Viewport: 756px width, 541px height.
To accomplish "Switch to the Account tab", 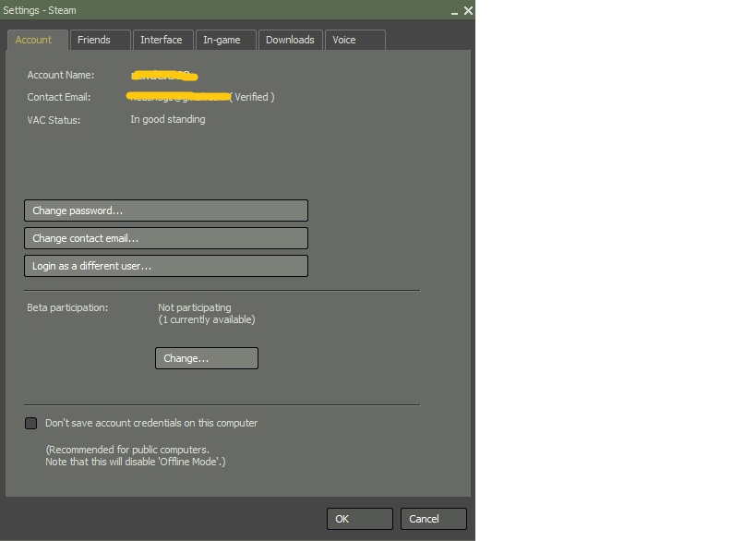I will pyautogui.click(x=37, y=40).
